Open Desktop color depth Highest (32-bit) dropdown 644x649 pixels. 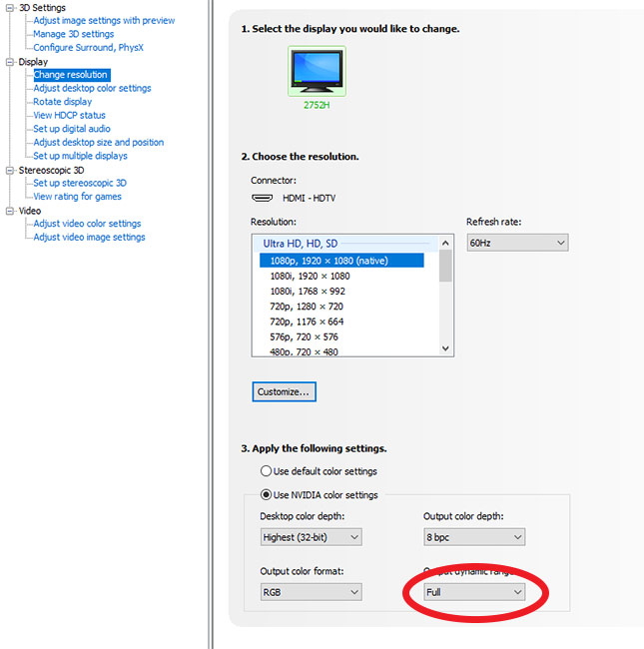312,537
